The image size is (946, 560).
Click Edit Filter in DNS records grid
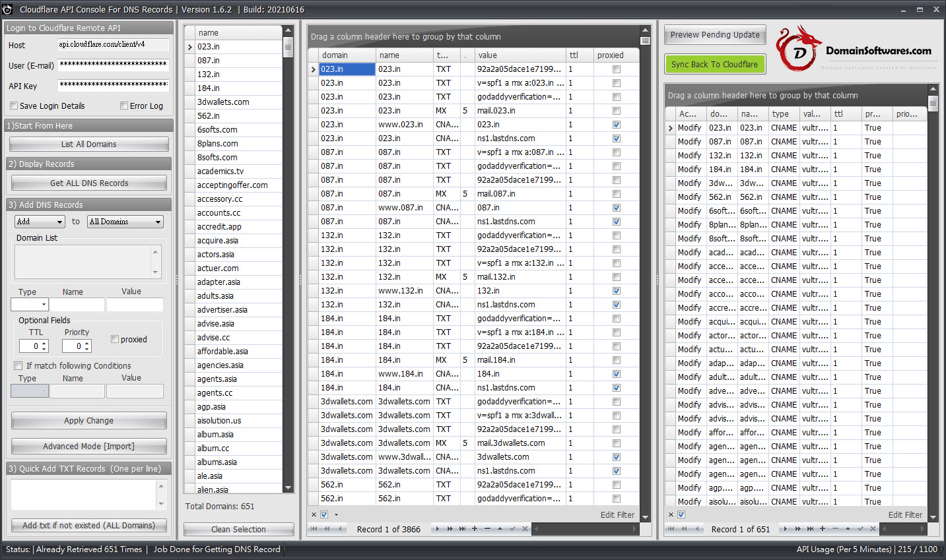[x=617, y=515]
